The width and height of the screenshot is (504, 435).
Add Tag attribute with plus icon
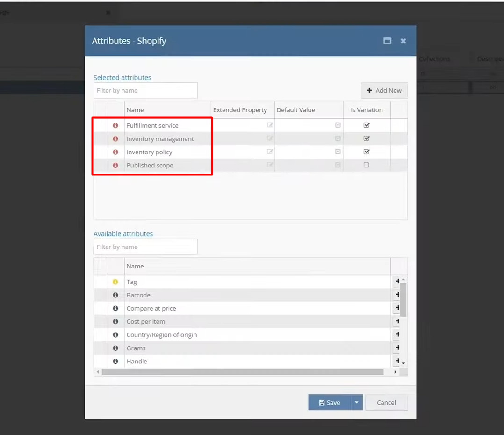coord(397,281)
